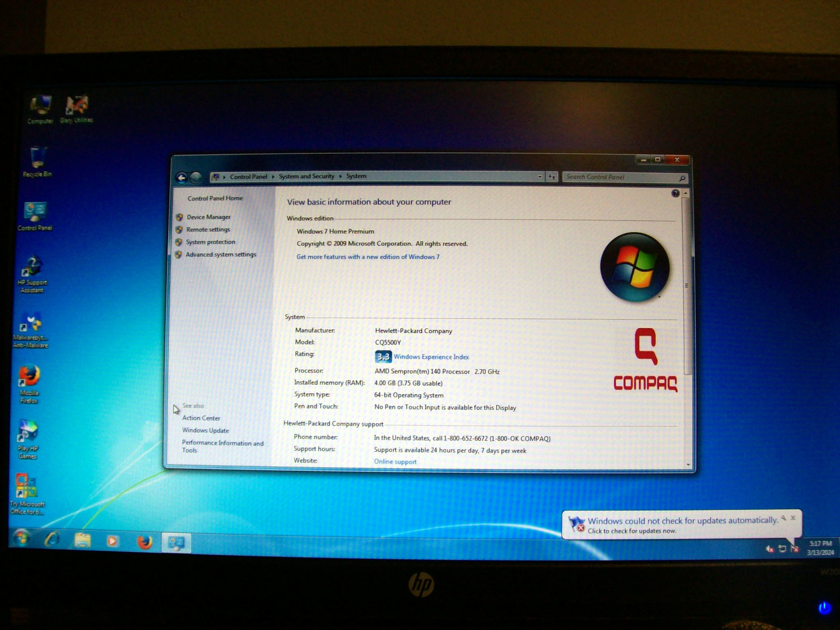Open the Windows Start orb
This screenshot has width=840, height=630.
pos(22,538)
